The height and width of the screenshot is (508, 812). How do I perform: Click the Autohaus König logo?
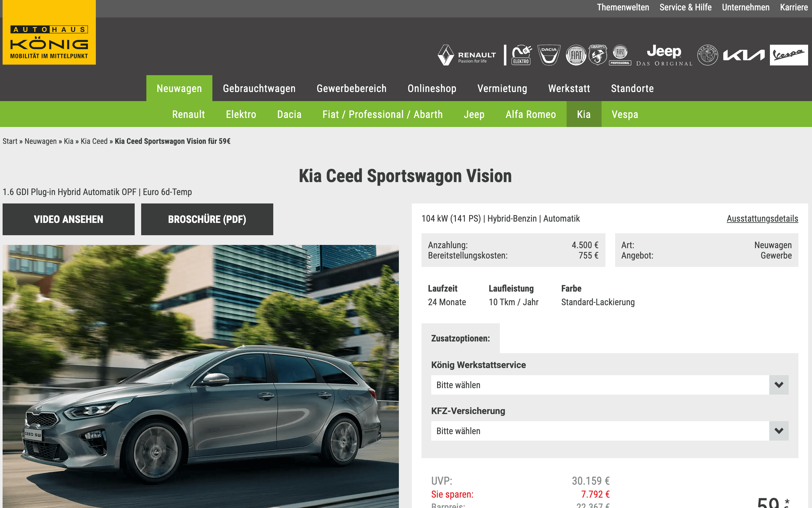49,32
